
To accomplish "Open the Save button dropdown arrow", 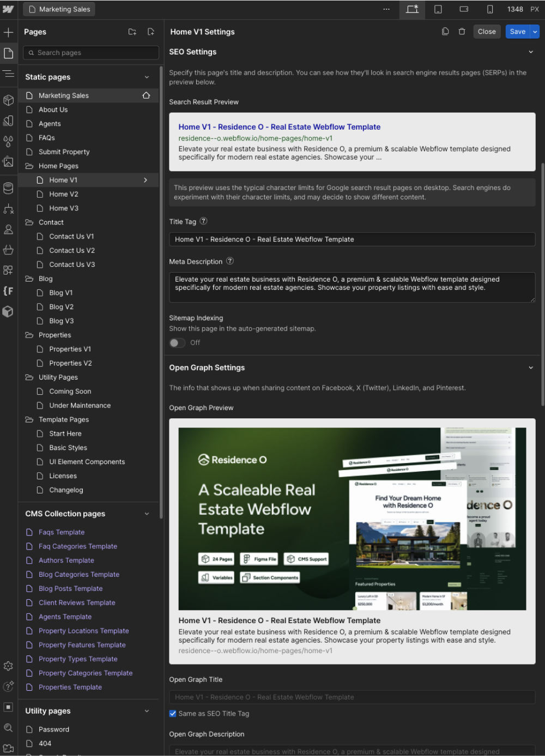I will [535, 31].
